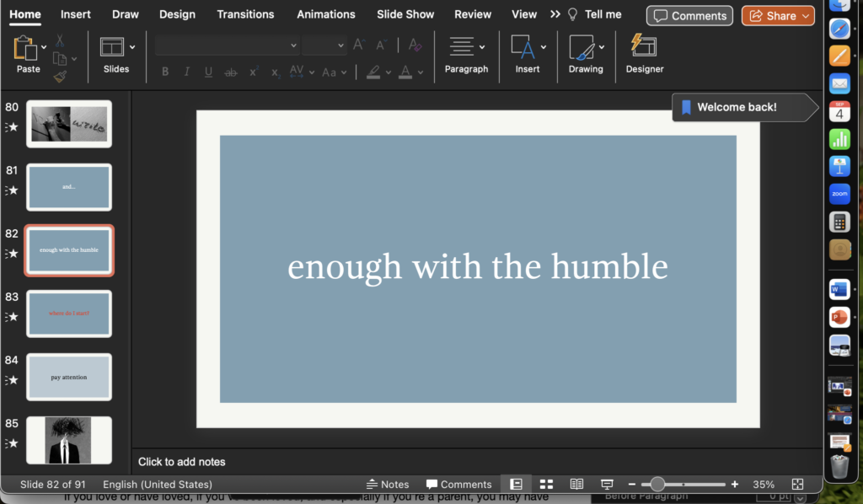Open the Paste options dropdown arrow
The image size is (863, 504).
pos(44,47)
